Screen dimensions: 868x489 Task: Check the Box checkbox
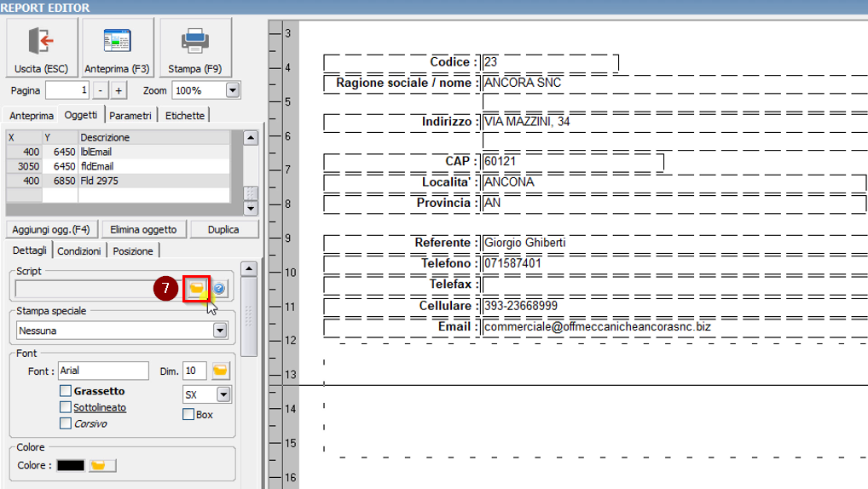pos(188,415)
